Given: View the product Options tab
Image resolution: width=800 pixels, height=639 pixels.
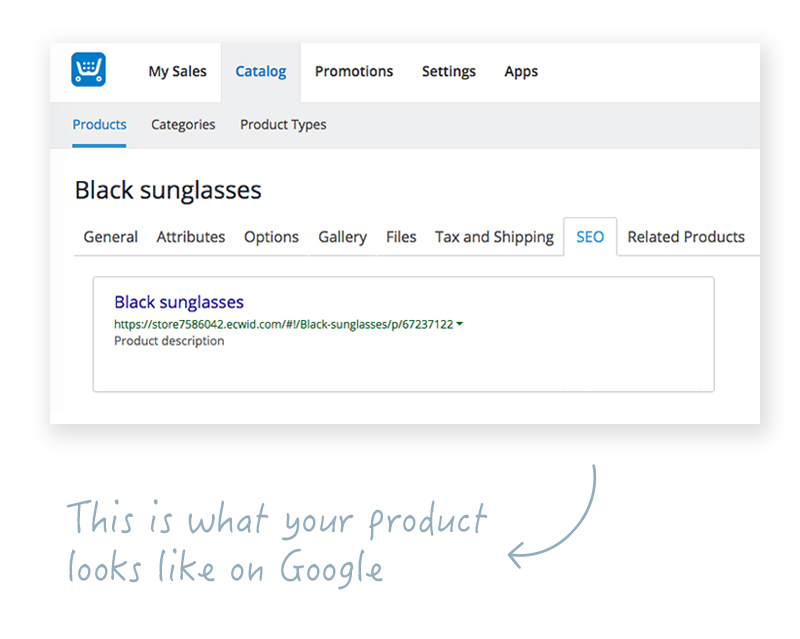Looking at the screenshot, I should [x=271, y=237].
